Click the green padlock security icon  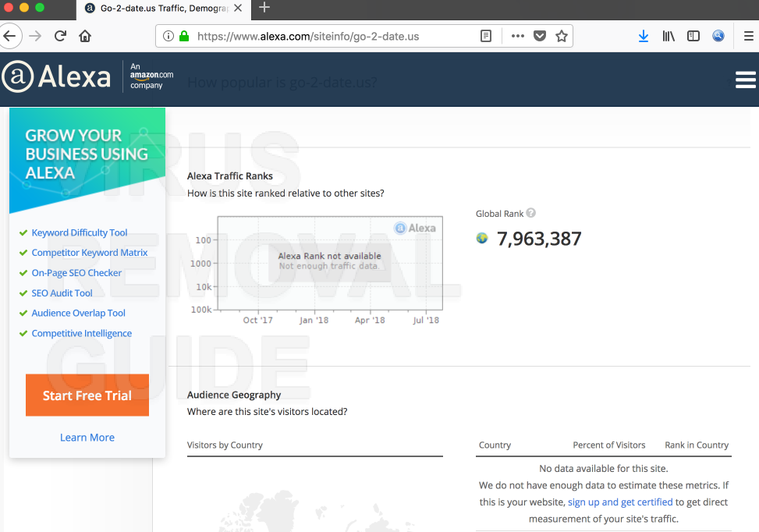(184, 36)
